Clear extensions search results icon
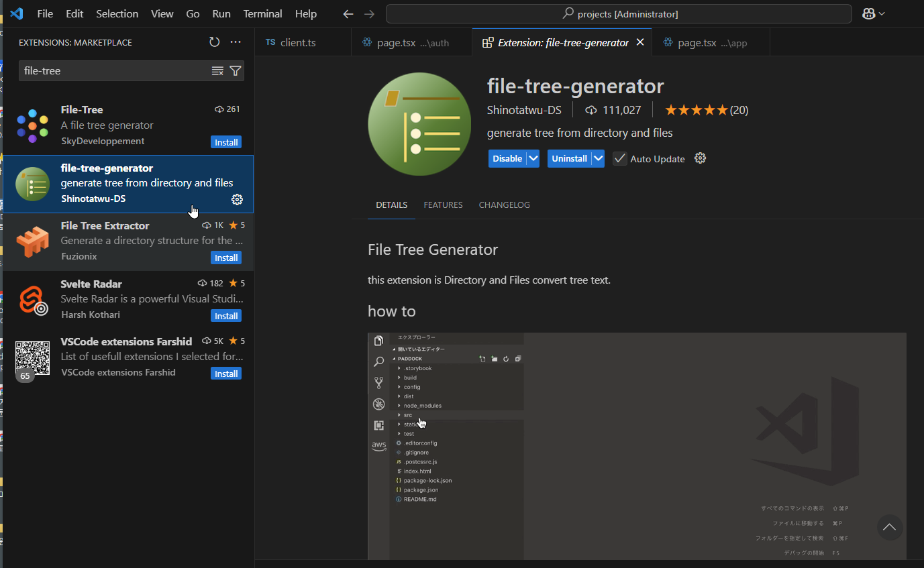 [x=217, y=71]
